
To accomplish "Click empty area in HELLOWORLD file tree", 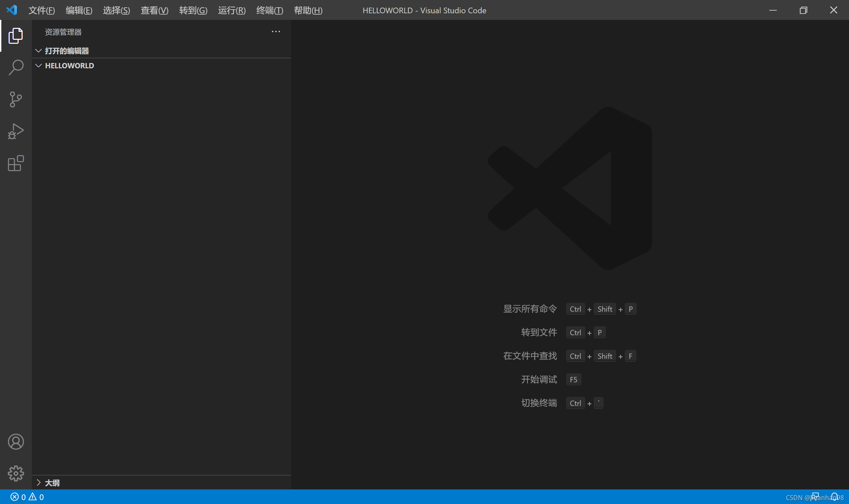I will (161, 238).
